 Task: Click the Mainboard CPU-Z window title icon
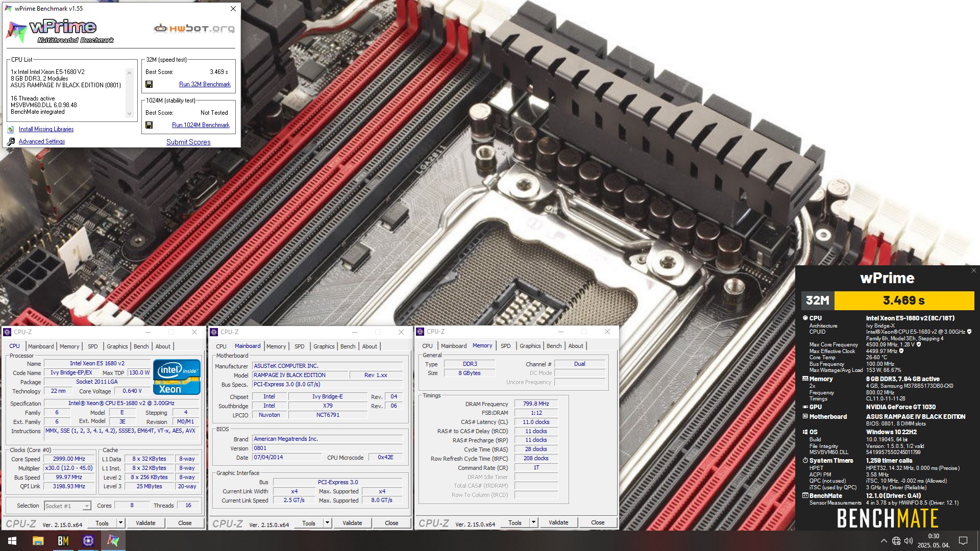point(214,332)
